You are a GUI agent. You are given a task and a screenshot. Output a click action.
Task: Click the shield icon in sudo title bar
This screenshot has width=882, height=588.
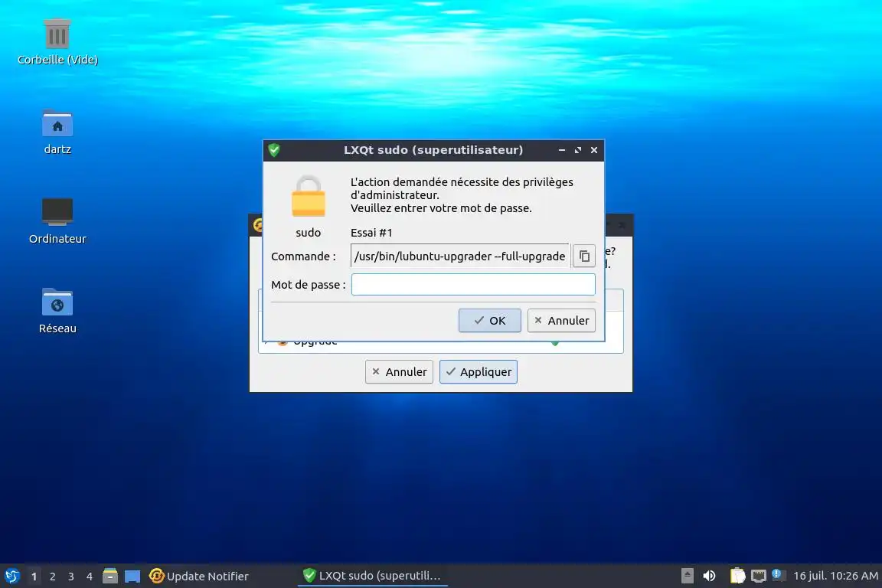pos(275,150)
